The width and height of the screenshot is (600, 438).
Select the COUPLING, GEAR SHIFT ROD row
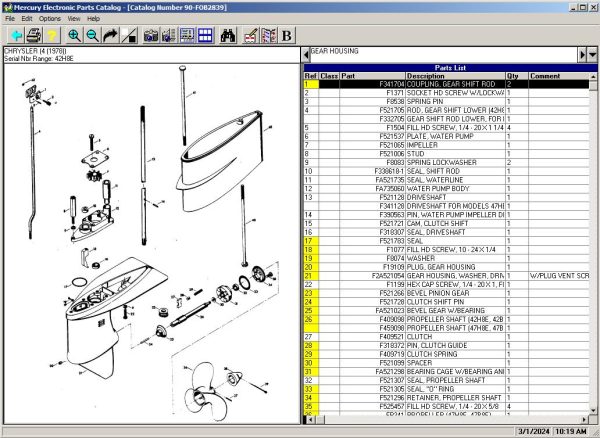(447, 84)
